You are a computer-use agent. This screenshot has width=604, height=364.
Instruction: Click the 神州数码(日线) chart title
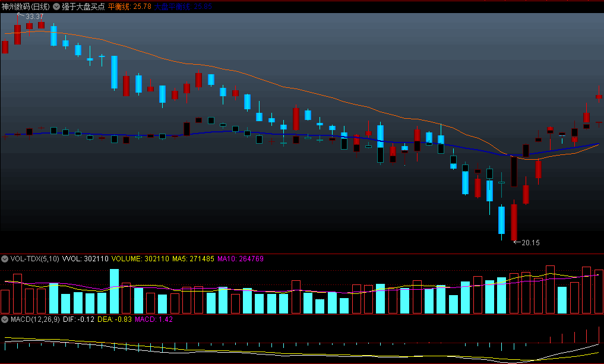point(26,7)
